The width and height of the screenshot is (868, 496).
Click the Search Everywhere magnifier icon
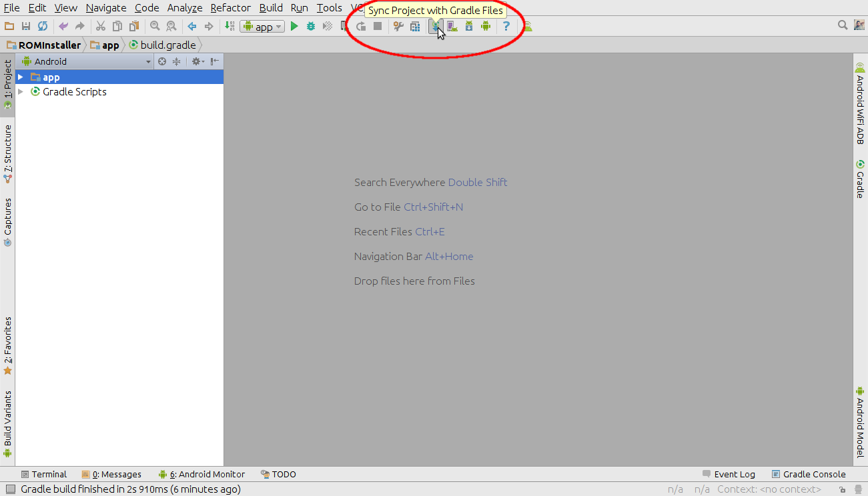click(x=843, y=25)
